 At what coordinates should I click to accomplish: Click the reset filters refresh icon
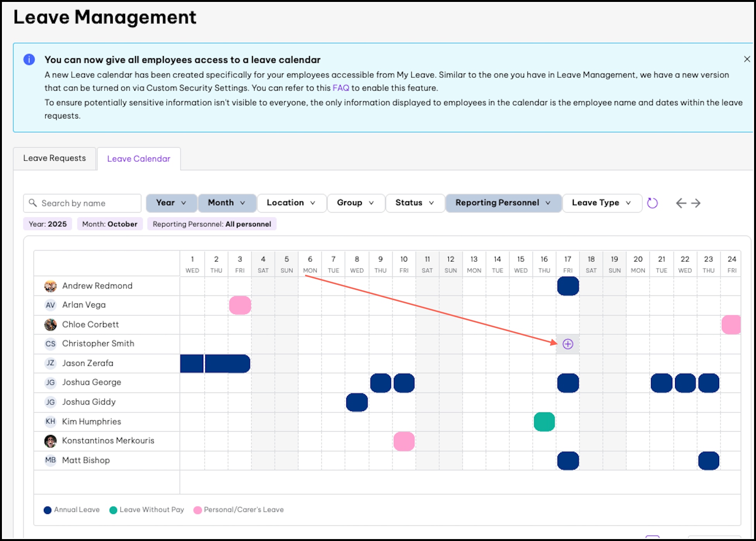(x=652, y=203)
